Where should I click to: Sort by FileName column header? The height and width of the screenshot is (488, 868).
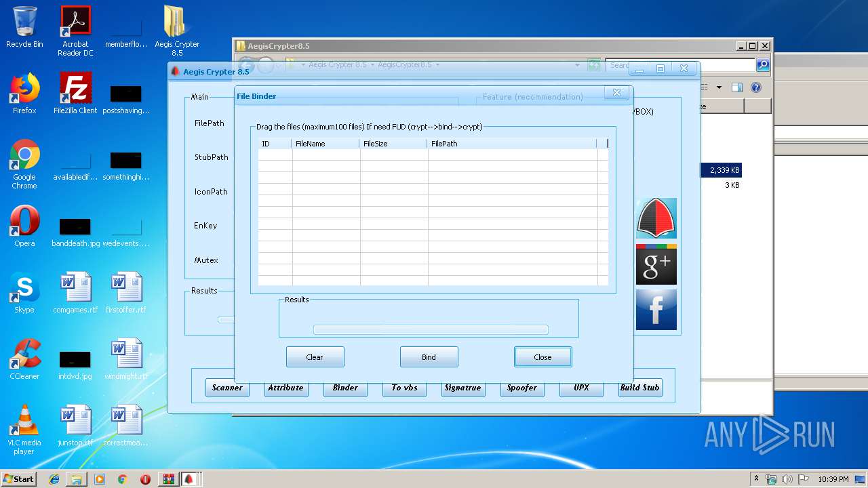click(x=326, y=144)
